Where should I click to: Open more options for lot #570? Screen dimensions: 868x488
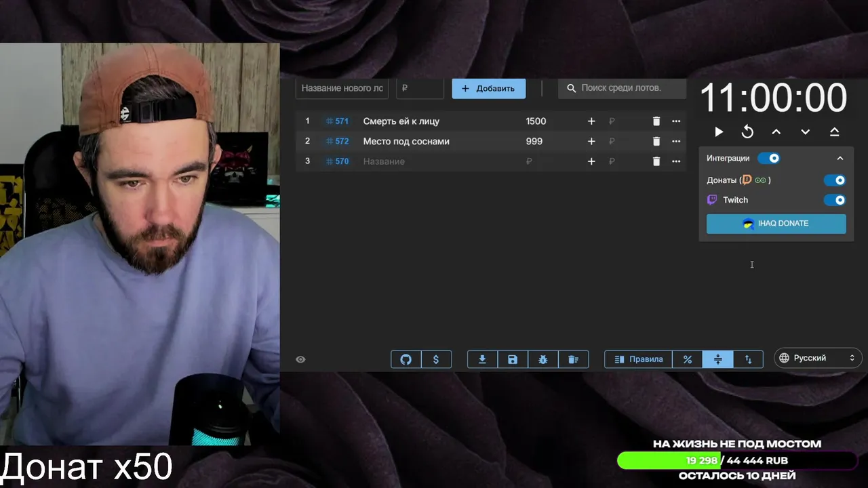(x=676, y=161)
